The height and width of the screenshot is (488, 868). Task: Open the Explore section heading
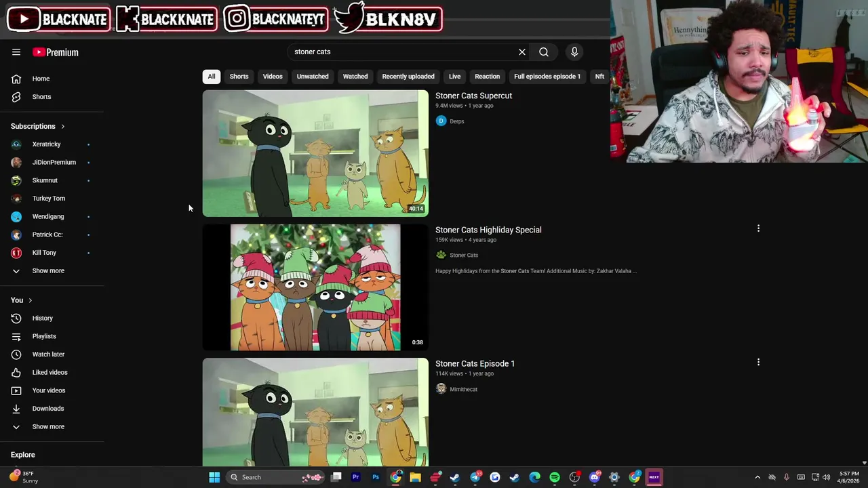pyautogui.click(x=23, y=455)
